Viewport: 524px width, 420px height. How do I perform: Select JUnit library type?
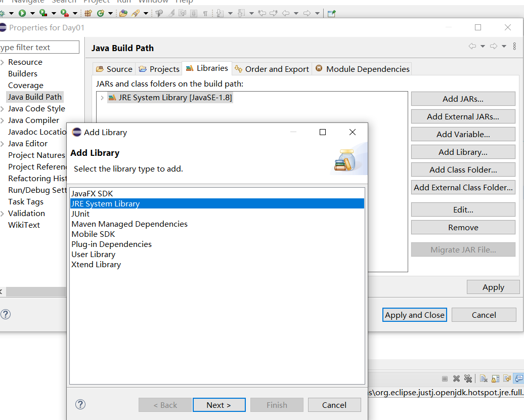tap(217, 214)
